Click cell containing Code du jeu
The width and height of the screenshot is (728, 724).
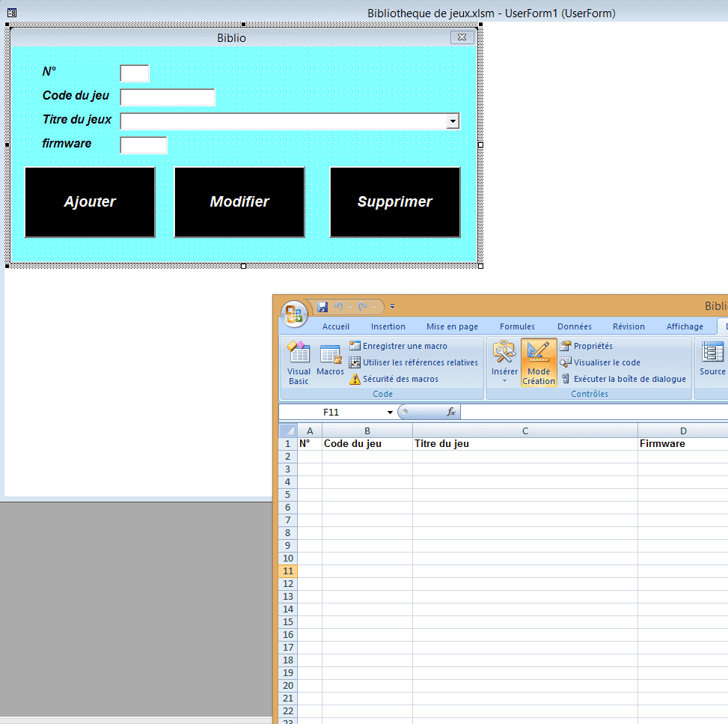coord(367,444)
